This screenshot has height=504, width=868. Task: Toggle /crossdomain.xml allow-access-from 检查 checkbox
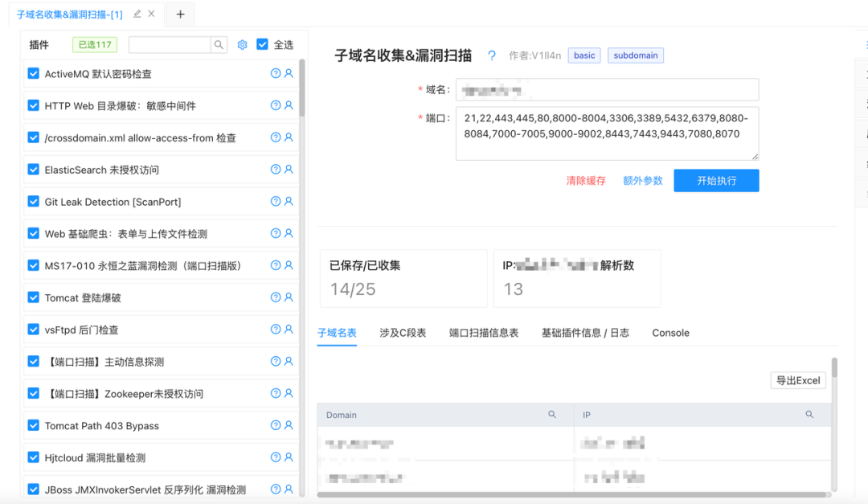(x=33, y=137)
